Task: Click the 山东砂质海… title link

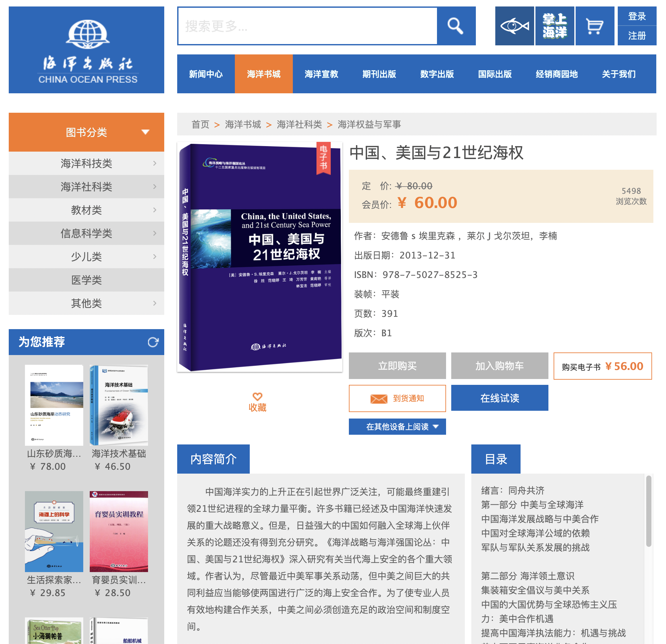Action: [54, 453]
